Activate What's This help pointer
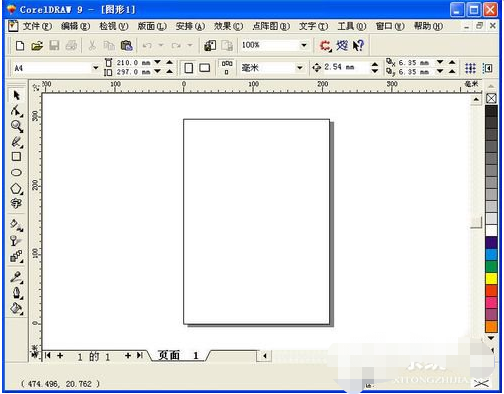 [x=358, y=46]
